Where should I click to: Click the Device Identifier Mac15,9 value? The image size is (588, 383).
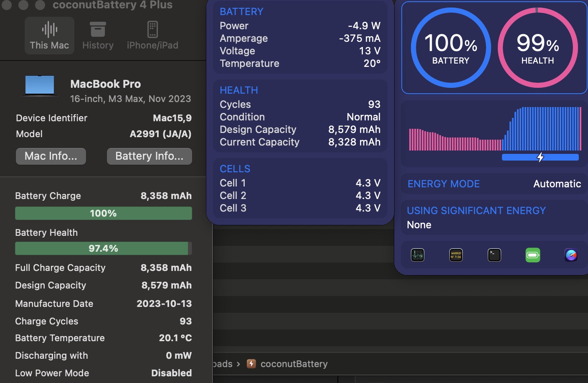point(172,118)
